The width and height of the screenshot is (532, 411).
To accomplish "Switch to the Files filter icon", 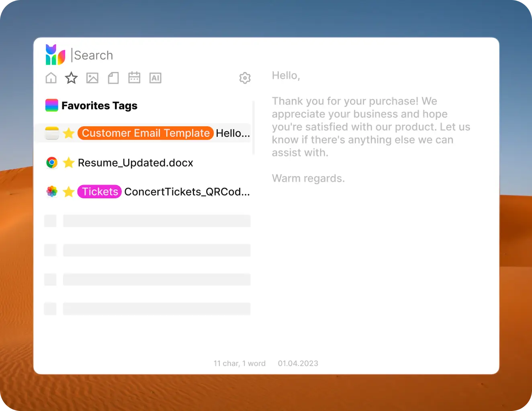I will click(x=113, y=78).
